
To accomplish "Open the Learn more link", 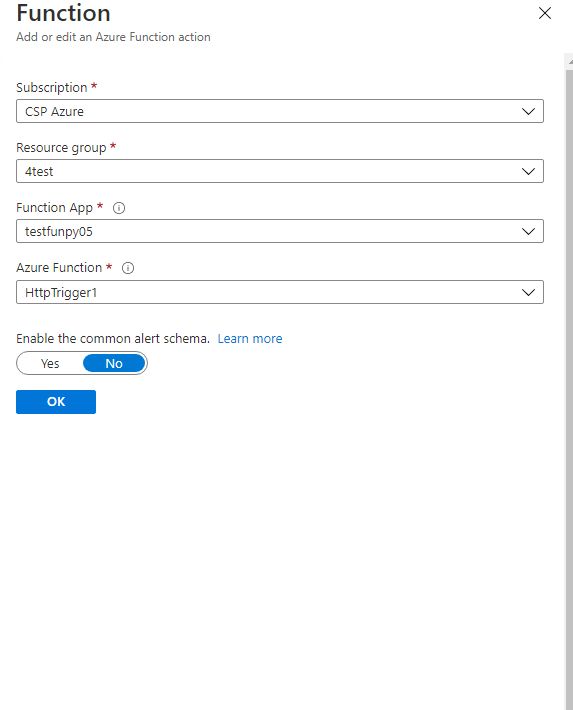I will click(x=250, y=339).
